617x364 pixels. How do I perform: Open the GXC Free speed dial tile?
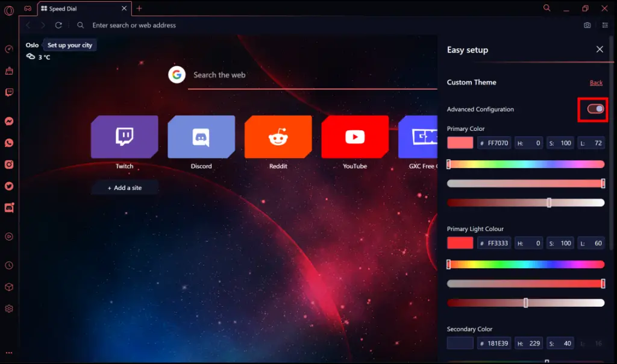click(x=418, y=137)
